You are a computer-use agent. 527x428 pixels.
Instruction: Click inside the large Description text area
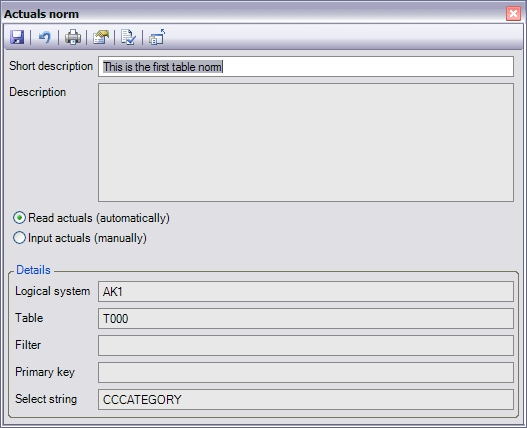tap(306, 143)
